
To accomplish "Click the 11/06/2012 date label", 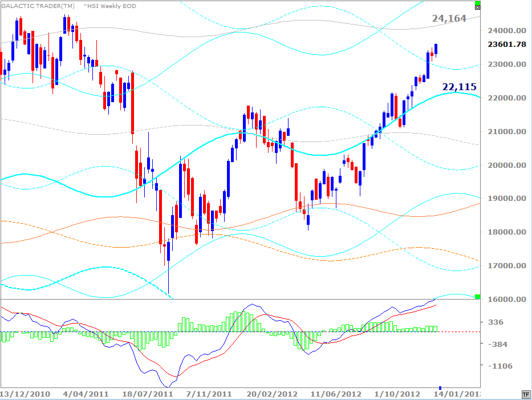I will click(x=336, y=394).
